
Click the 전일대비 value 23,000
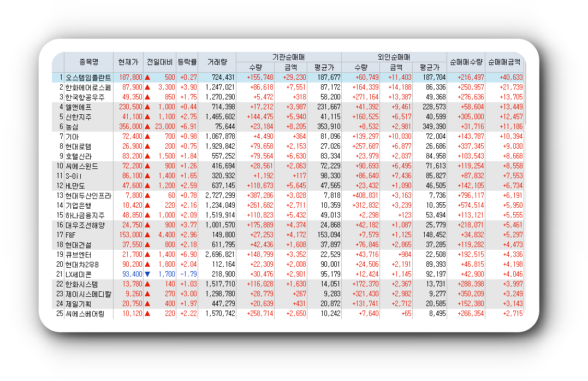pos(165,126)
